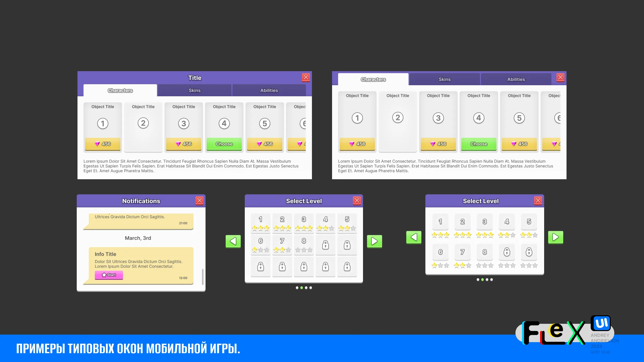This screenshot has width=644, height=362.
Task: Click left arrow beside middle Select Level window
Action: tap(233, 241)
